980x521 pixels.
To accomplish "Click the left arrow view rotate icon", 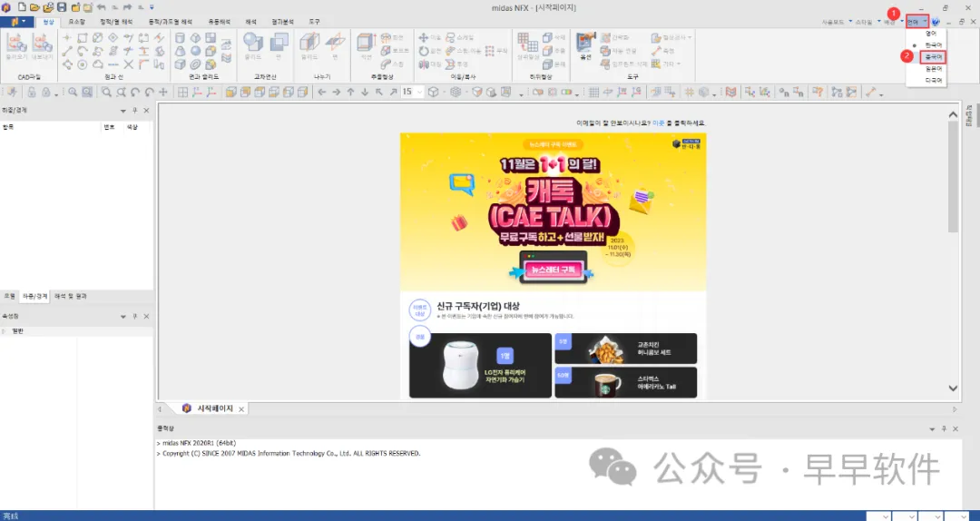I will coord(322,92).
